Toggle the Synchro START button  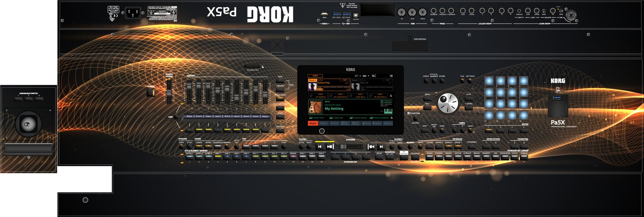(181, 147)
